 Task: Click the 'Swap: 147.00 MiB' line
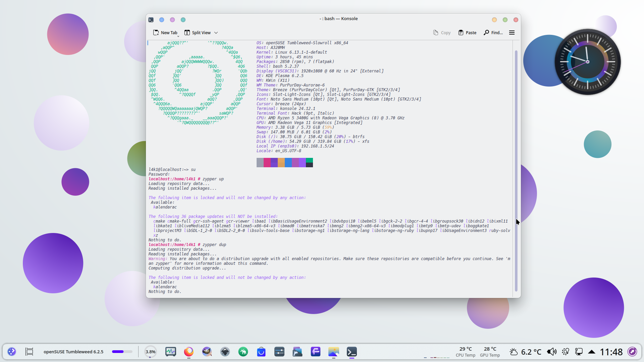(294, 132)
